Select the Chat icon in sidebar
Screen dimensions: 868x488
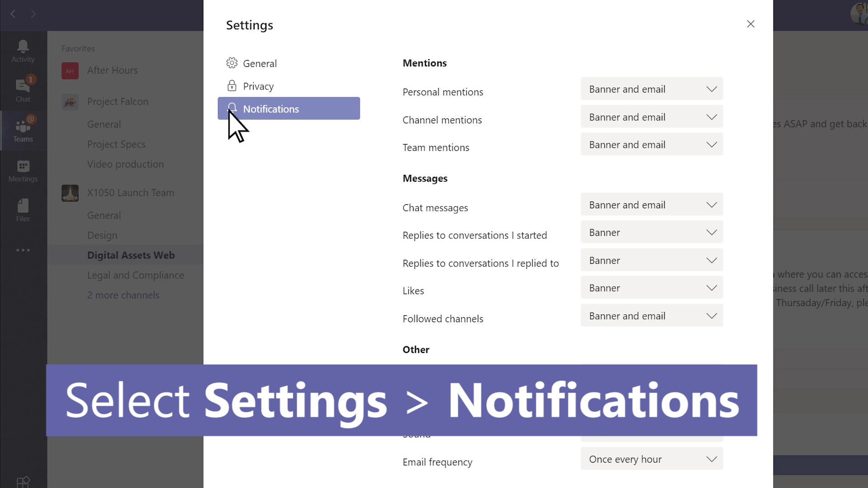pos(23,90)
